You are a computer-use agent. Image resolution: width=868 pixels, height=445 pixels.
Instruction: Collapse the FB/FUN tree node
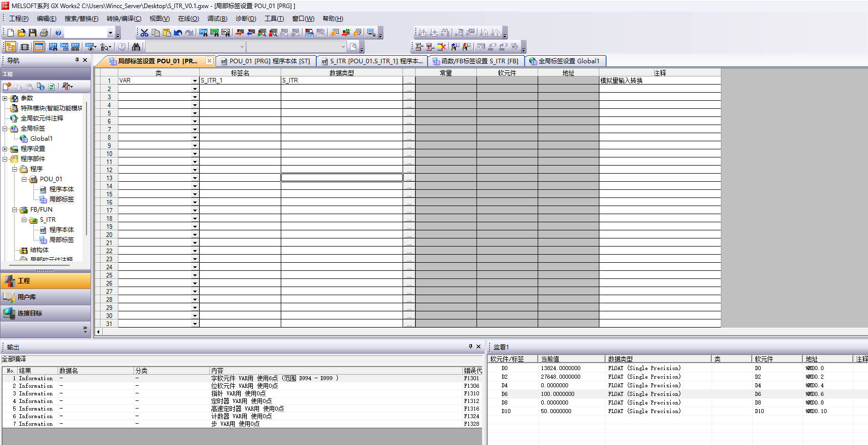point(15,210)
